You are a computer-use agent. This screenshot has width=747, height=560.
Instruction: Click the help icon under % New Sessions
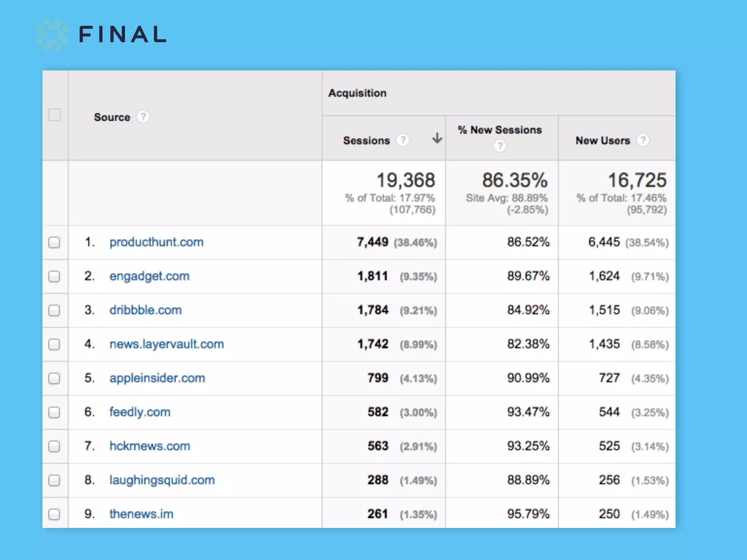pyautogui.click(x=500, y=146)
